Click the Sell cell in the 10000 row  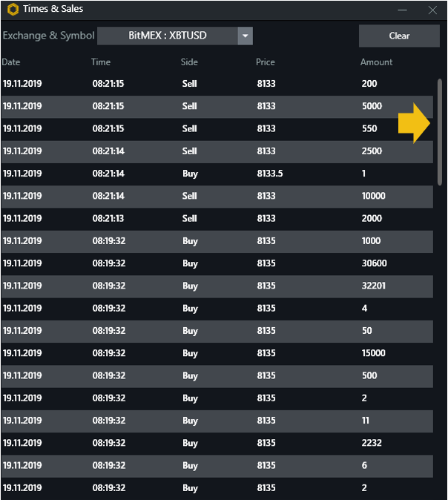tap(189, 196)
